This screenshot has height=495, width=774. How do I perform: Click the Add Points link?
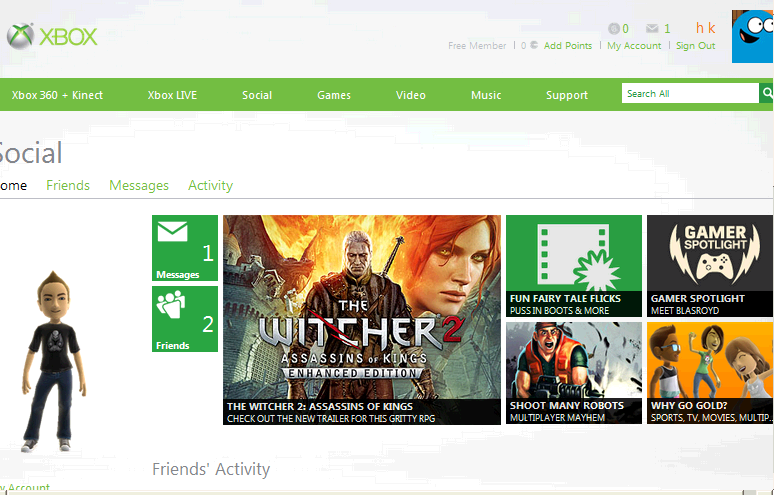click(x=568, y=45)
